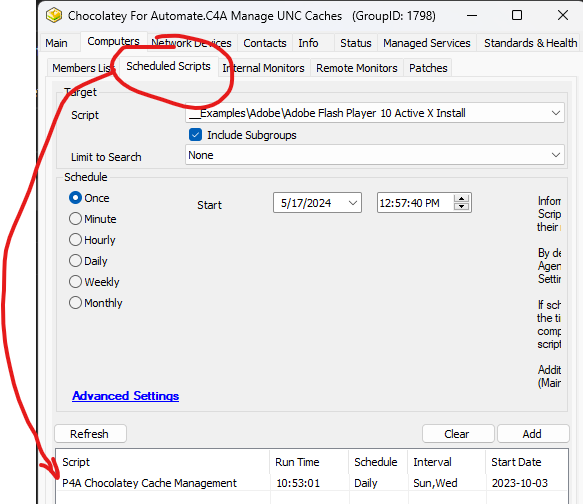Click the Clear button

[458, 434]
